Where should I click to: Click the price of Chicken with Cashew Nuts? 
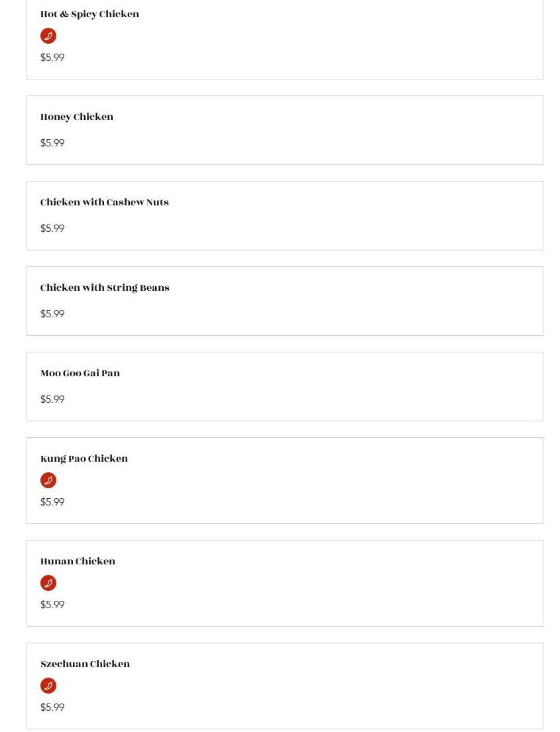pos(52,228)
